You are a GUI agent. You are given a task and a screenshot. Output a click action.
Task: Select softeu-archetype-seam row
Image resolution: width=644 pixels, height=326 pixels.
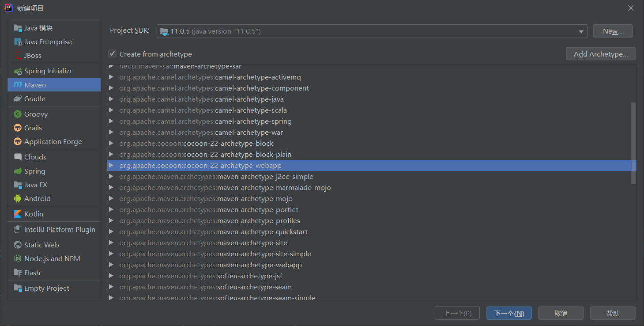click(372, 287)
